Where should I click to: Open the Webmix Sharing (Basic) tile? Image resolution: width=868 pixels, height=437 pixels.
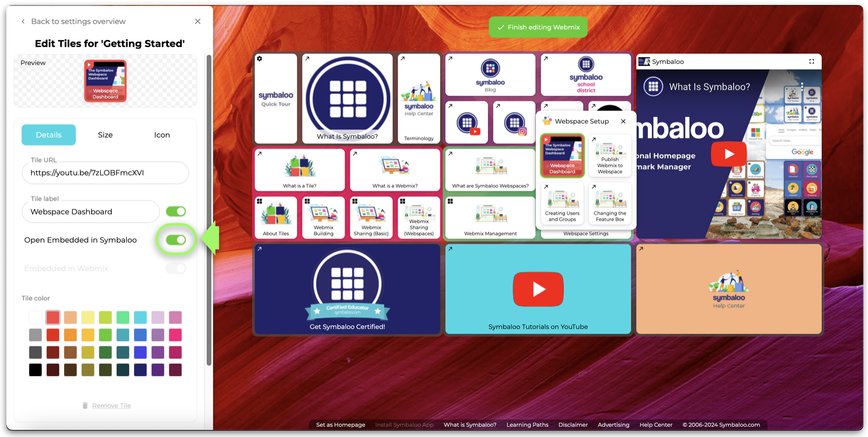[x=371, y=218]
